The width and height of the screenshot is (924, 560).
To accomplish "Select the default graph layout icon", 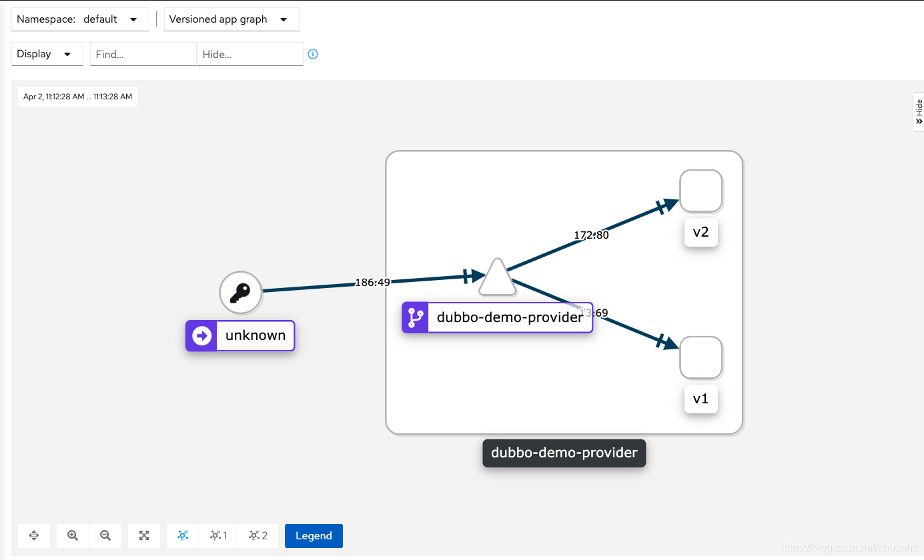I will click(182, 535).
